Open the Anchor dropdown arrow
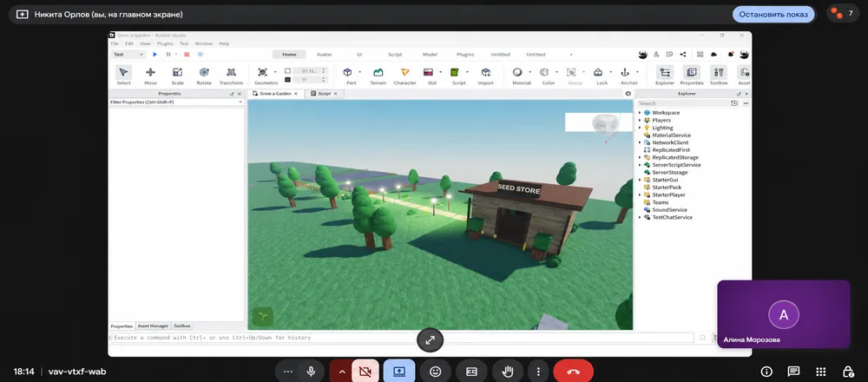Image resolution: width=868 pixels, height=382 pixels. coord(637,72)
